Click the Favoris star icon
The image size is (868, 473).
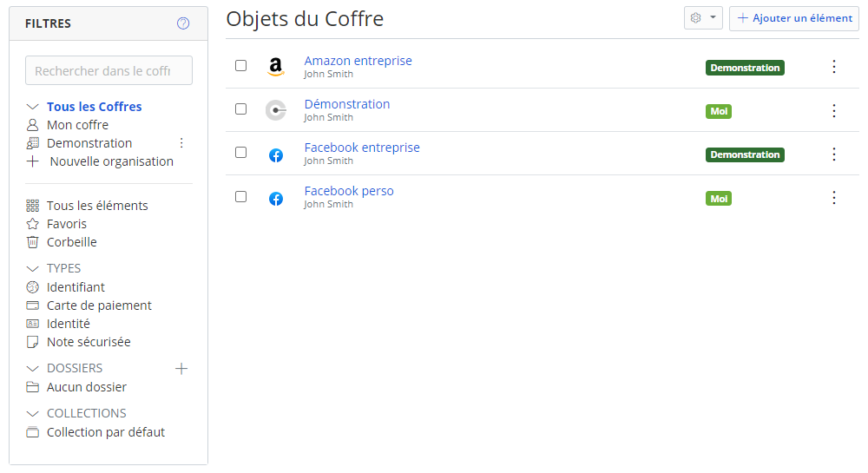[33, 224]
